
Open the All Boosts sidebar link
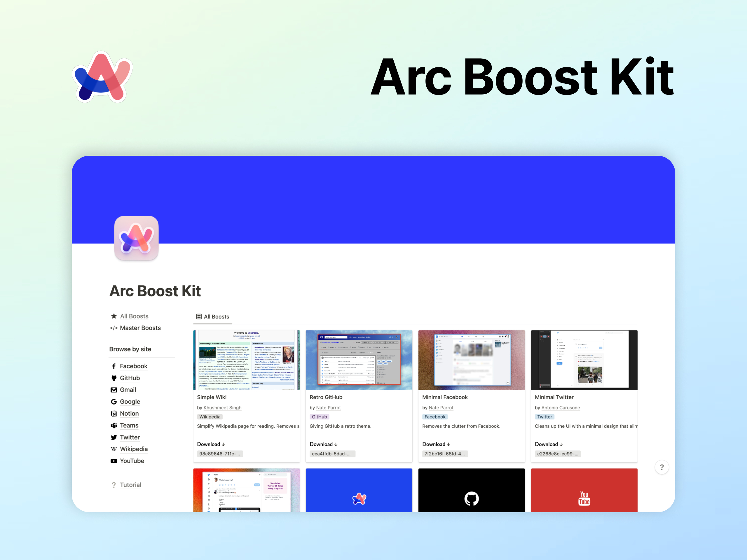134,316
